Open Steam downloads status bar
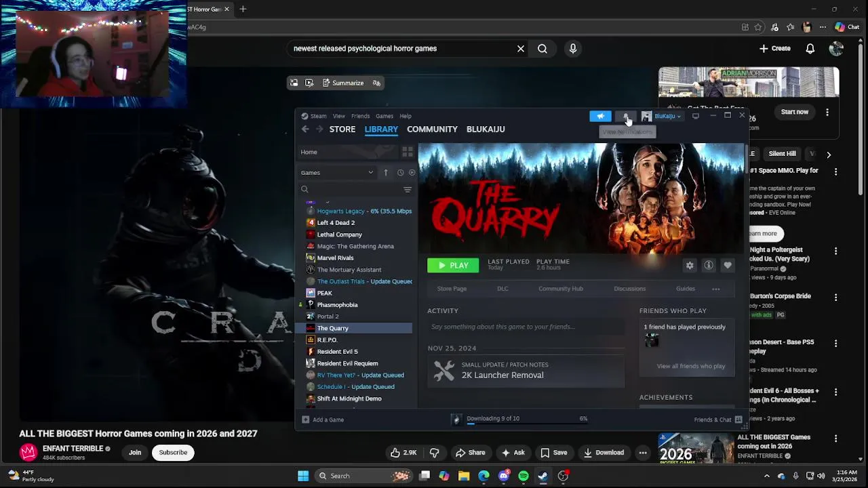 pyautogui.click(x=520, y=419)
